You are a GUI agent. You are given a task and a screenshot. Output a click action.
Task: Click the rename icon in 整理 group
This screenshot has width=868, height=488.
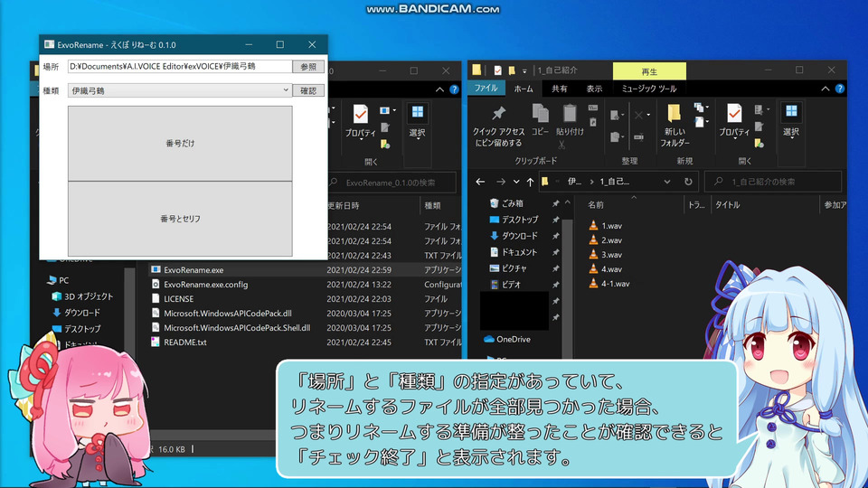[x=639, y=136]
